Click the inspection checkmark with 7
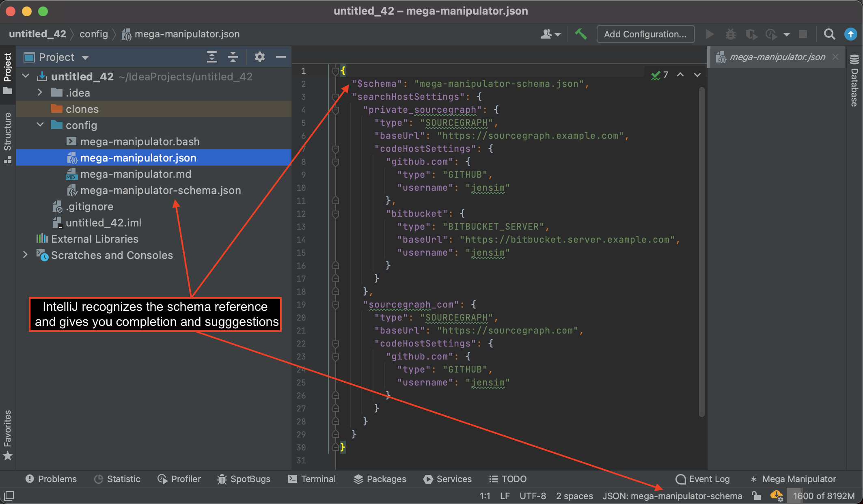This screenshot has height=504, width=863. pos(660,75)
